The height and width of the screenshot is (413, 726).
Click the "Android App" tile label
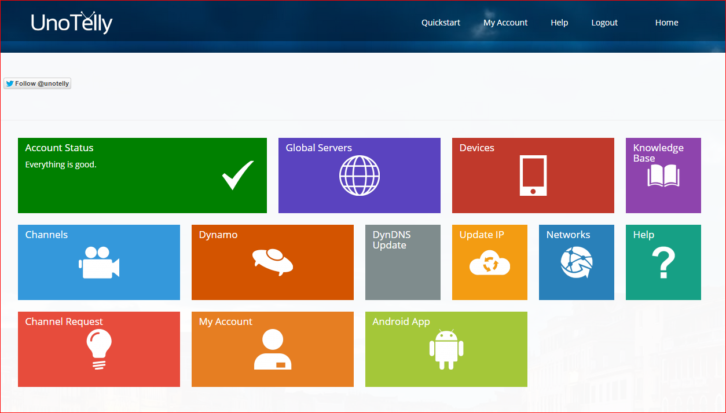click(x=401, y=322)
